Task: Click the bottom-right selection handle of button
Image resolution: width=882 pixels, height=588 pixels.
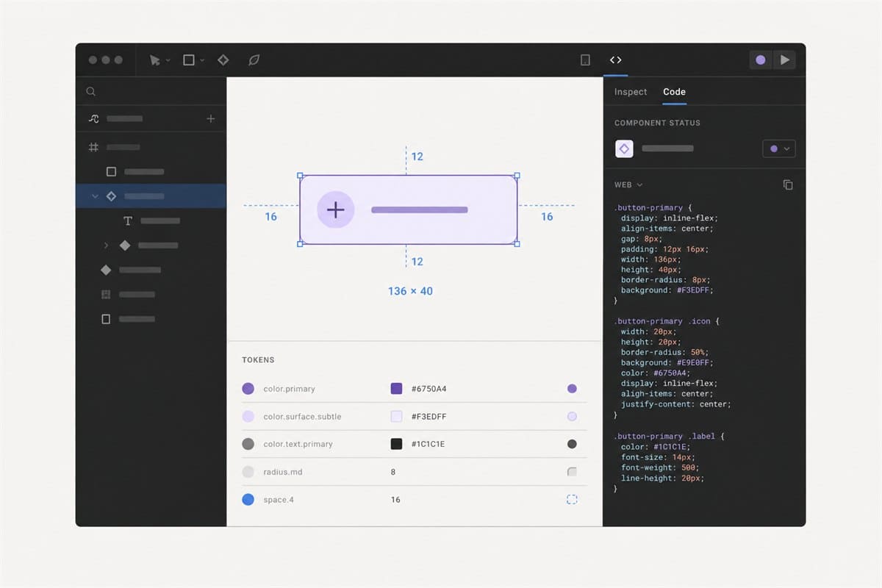Action: 517,243
